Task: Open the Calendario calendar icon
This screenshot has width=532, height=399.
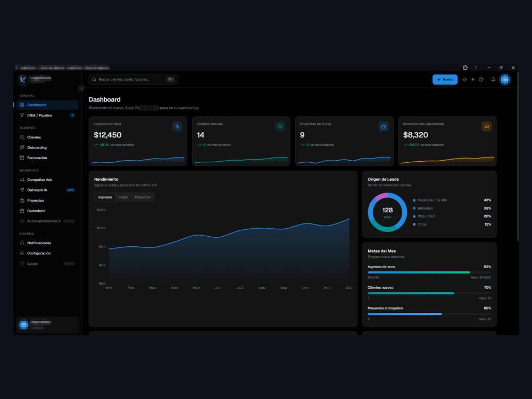Action: click(22, 211)
